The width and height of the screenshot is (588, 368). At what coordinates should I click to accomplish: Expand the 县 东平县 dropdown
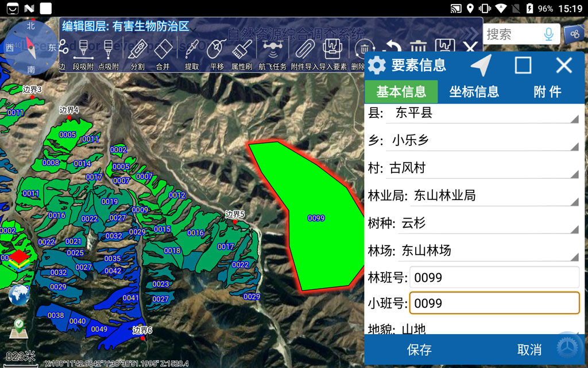click(x=473, y=113)
